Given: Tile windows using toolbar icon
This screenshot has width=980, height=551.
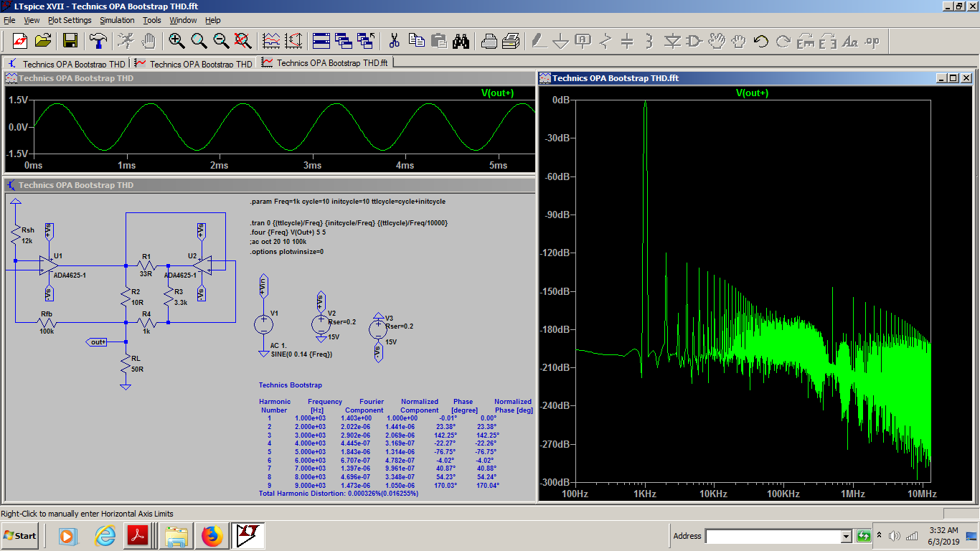Looking at the screenshot, I should pos(321,41).
